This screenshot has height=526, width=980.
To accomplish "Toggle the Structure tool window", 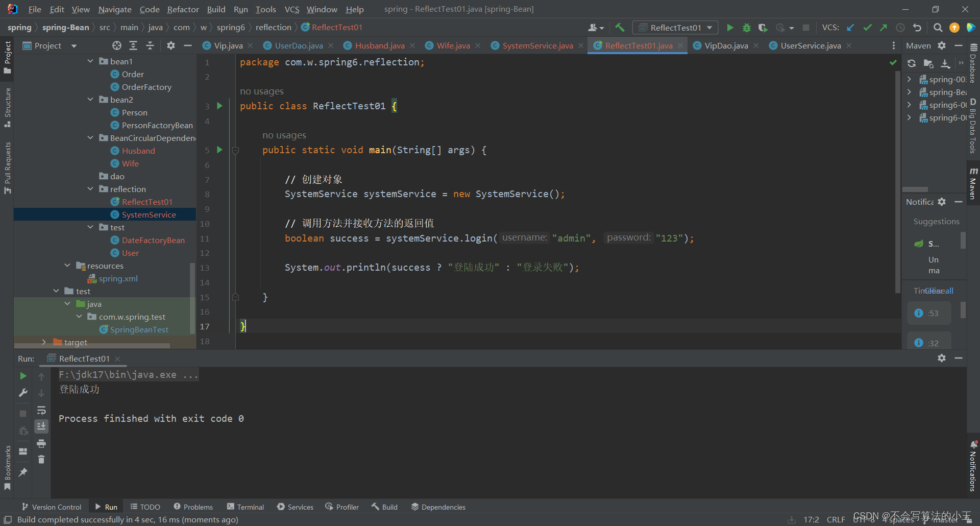I will 7,108.
